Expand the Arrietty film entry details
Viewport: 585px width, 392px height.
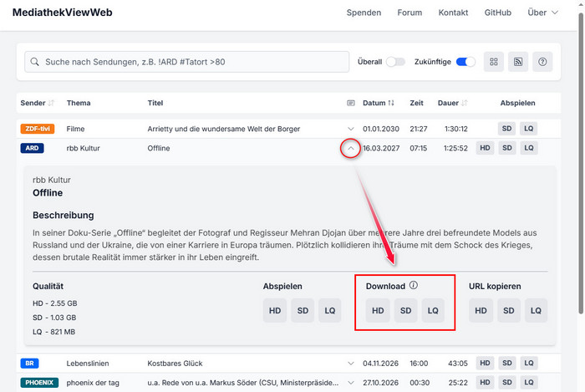pos(351,129)
